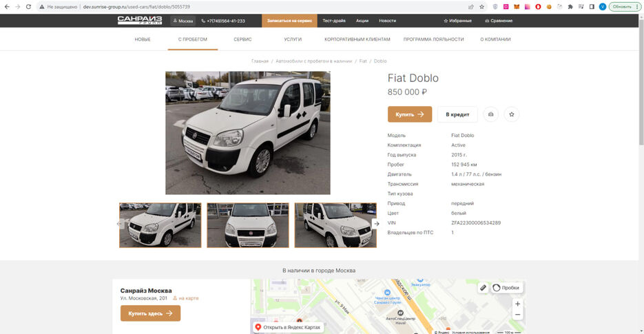644x334 pixels.
Task: Click 'Автомобили с пробегом в наличии' breadcrumb
Action: point(314,61)
